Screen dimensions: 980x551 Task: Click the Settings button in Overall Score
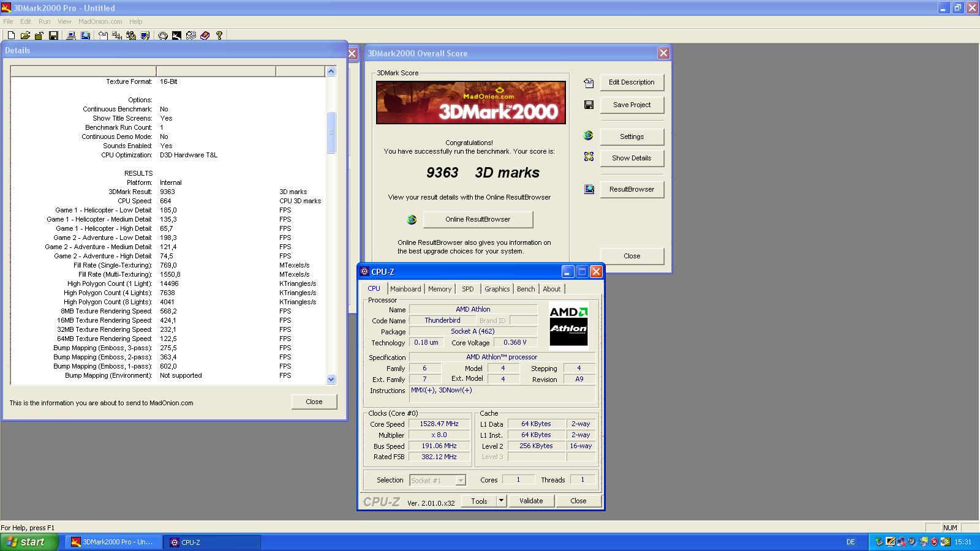coord(631,137)
